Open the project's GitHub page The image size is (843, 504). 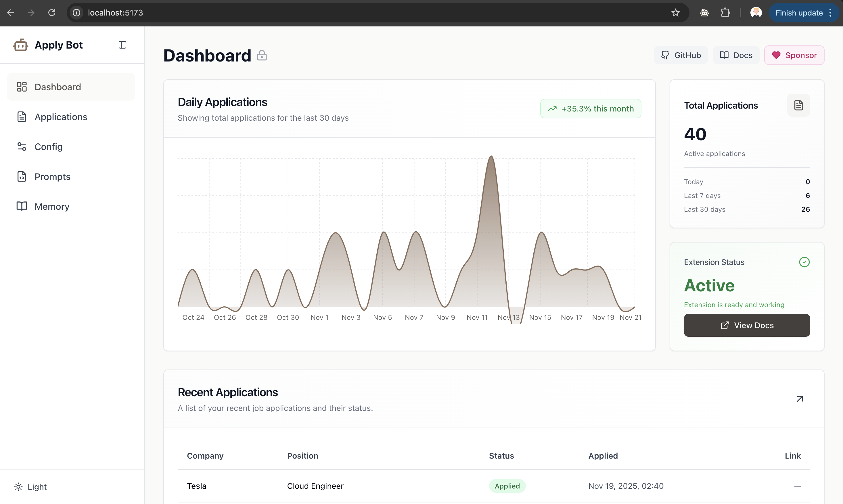[x=681, y=55]
